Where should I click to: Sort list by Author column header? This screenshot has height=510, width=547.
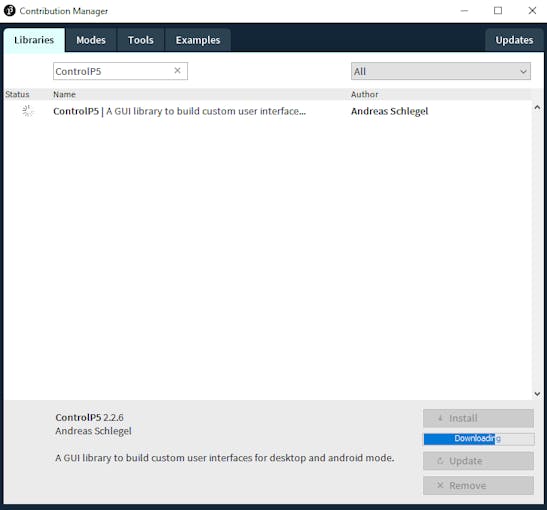[365, 94]
